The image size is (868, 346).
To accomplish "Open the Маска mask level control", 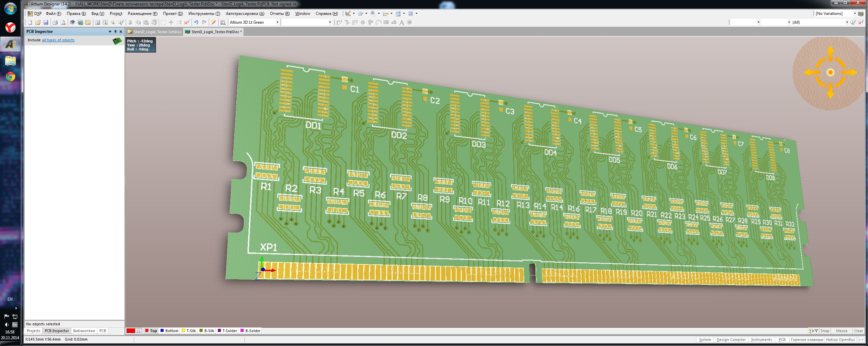I will tap(841, 331).
